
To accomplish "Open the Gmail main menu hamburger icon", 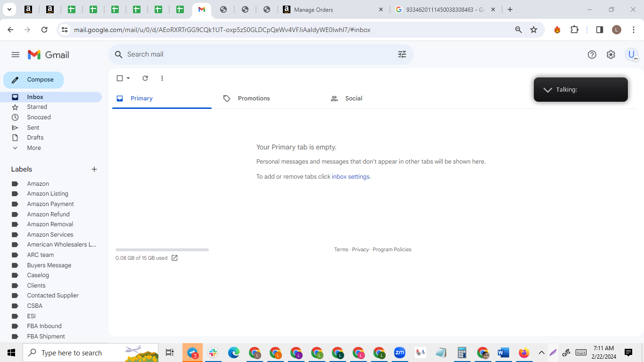I will [x=16, y=55].
